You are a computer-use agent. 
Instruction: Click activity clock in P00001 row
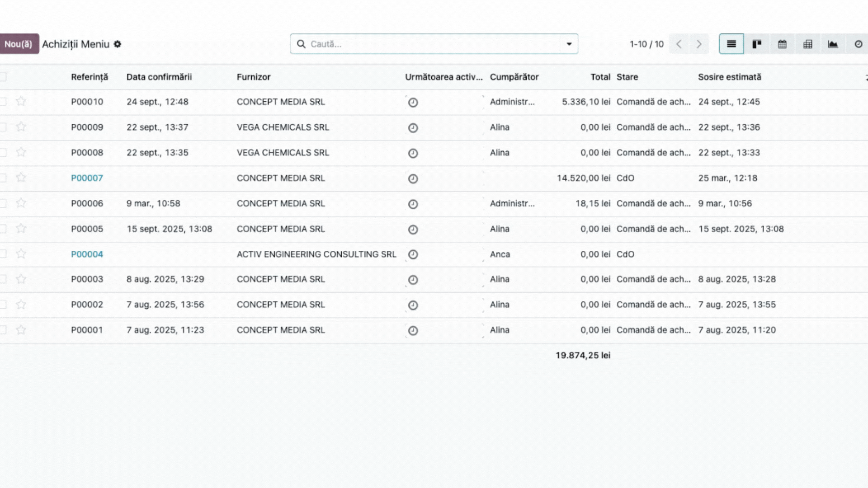(x=413, y=330)
